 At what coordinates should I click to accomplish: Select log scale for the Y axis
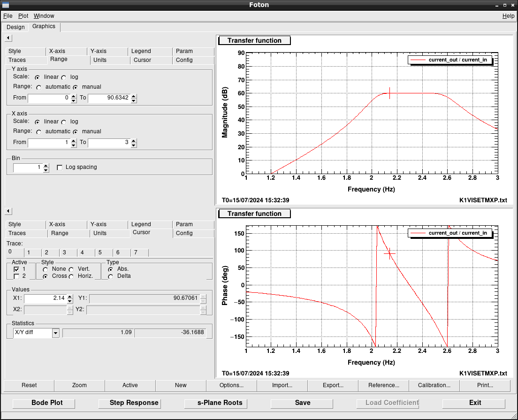64,77
